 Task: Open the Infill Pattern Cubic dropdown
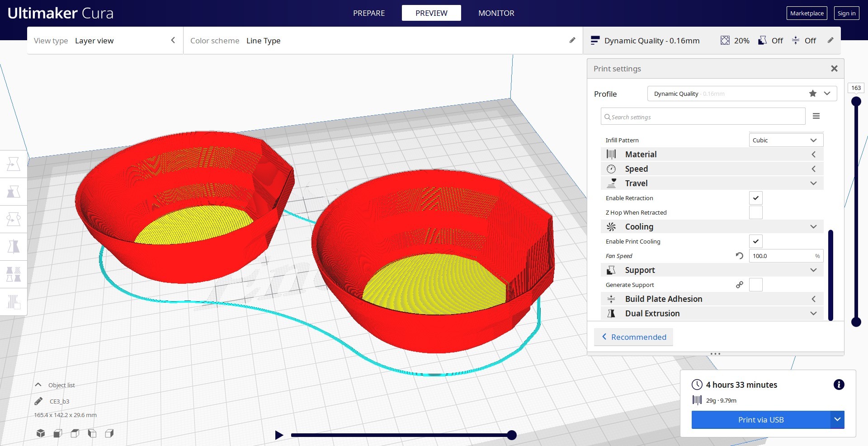786,140
